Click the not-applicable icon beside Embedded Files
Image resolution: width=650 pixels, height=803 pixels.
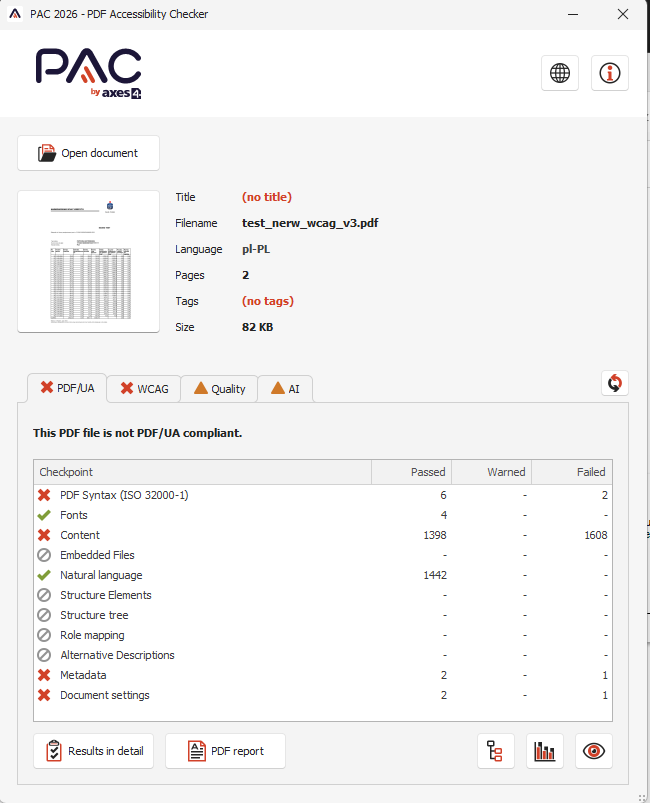click(44, 555)
